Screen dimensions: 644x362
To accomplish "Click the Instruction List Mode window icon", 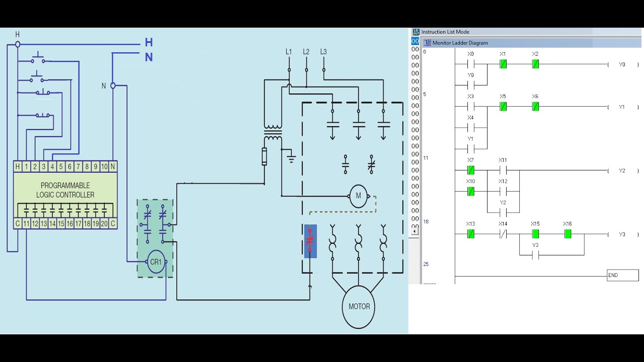I will coord(416,32).
